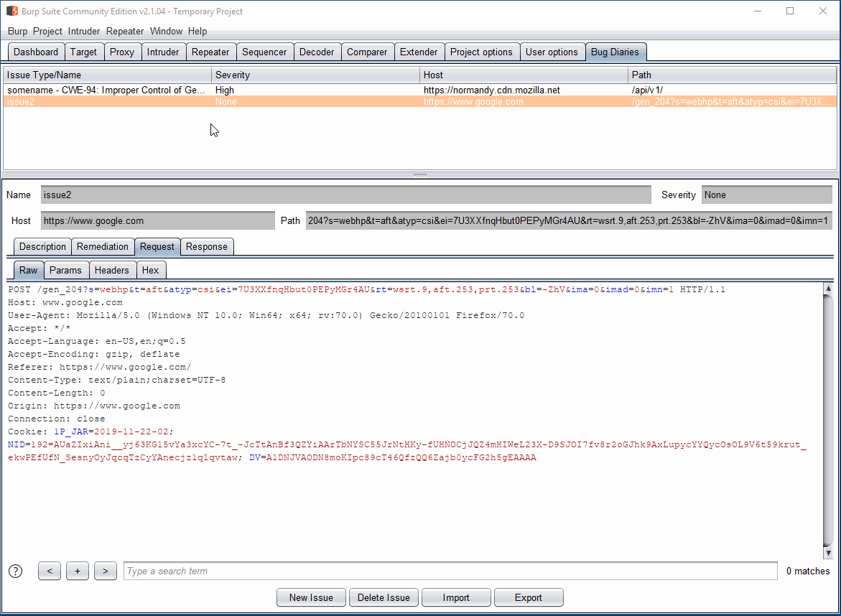The height and width of the screenshot is (616, 841).
Task: Click the Severity field showing None
Action: (767, 195)
